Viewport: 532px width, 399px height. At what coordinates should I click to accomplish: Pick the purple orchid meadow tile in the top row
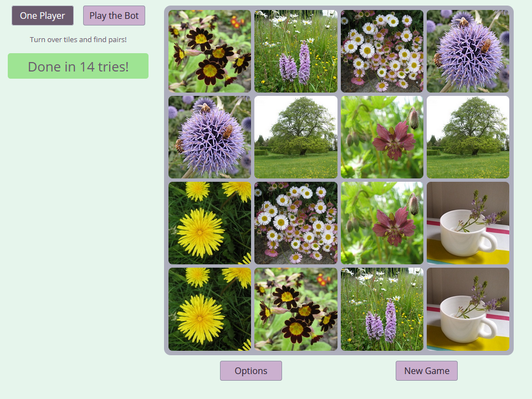296,51
